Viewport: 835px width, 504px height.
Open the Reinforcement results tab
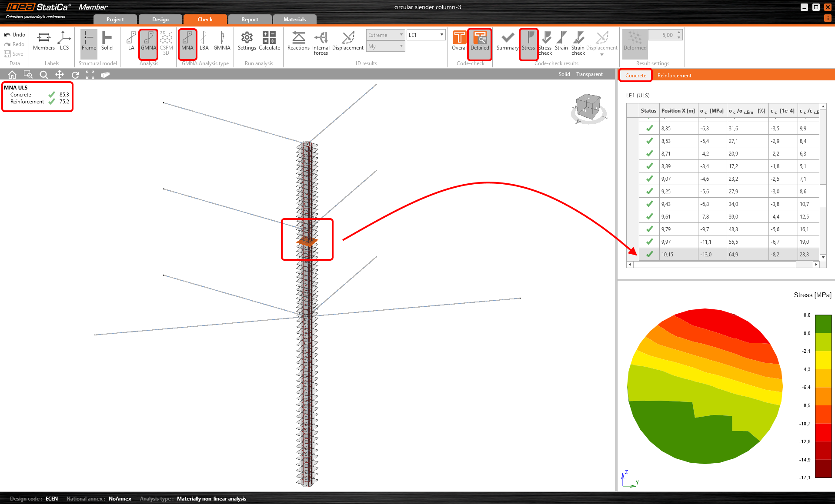[674, 76]
